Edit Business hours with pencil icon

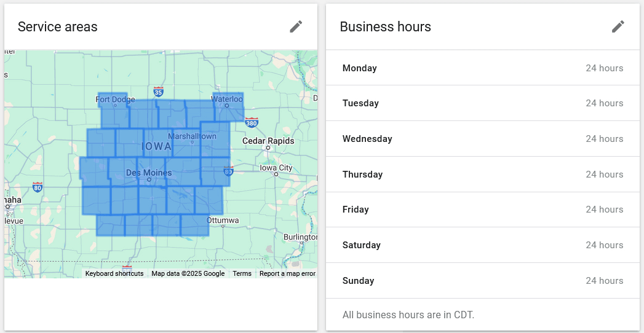618,26
